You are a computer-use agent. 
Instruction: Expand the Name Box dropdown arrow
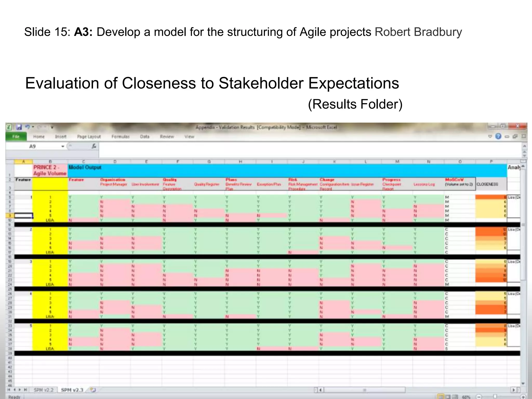(x=63, y=147)
